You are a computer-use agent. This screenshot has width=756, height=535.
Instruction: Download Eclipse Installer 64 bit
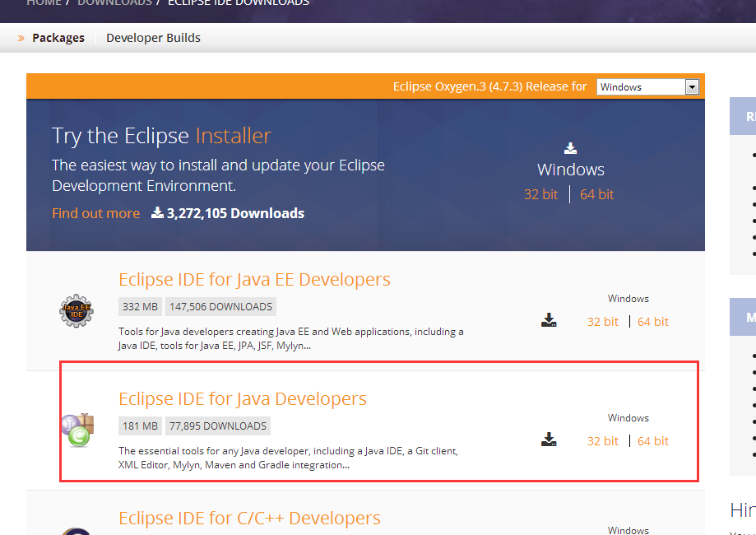[597, 194]
